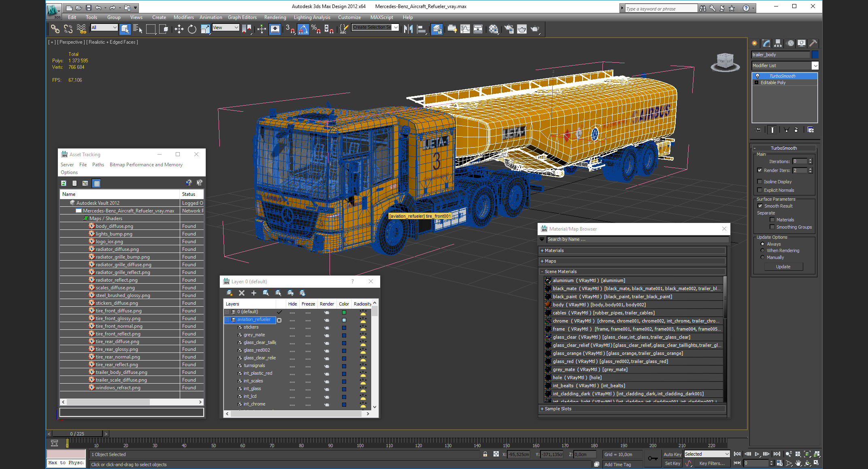Open the Material Editor icon
868x469 pixels.
[493, 29]
